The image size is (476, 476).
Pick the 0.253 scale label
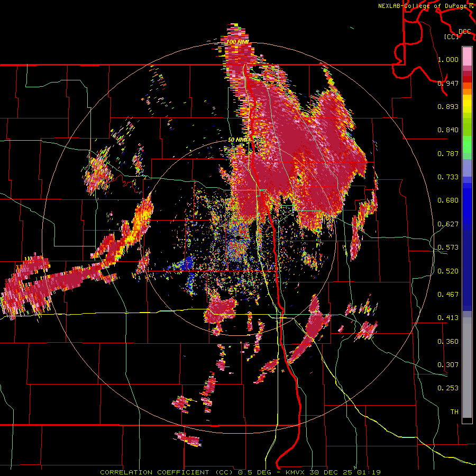pyautogui.click(x=448, y=388)
